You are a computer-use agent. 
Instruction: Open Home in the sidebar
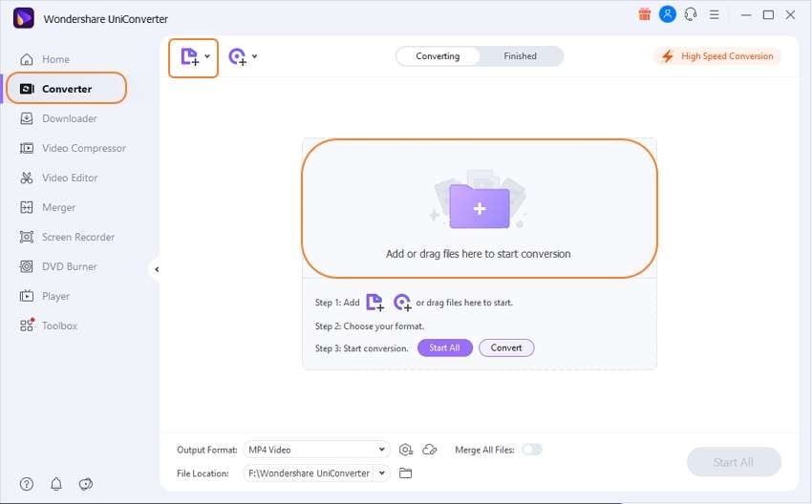55,59
